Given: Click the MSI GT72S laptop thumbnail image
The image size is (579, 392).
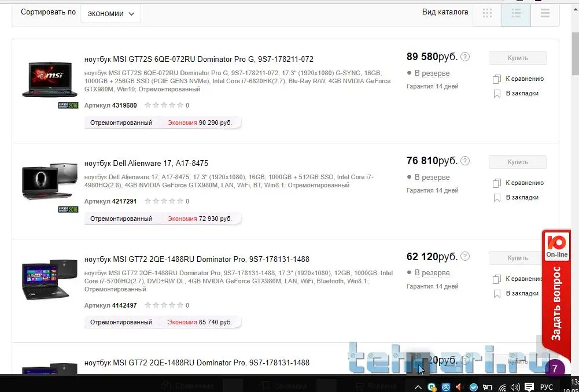Looking at the screenshot, I should [50, 80].
